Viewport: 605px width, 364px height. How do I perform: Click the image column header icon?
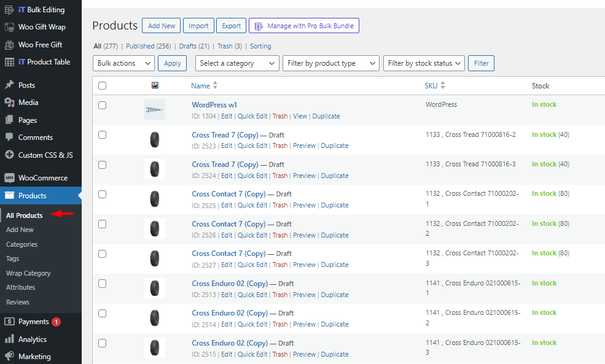155,85
